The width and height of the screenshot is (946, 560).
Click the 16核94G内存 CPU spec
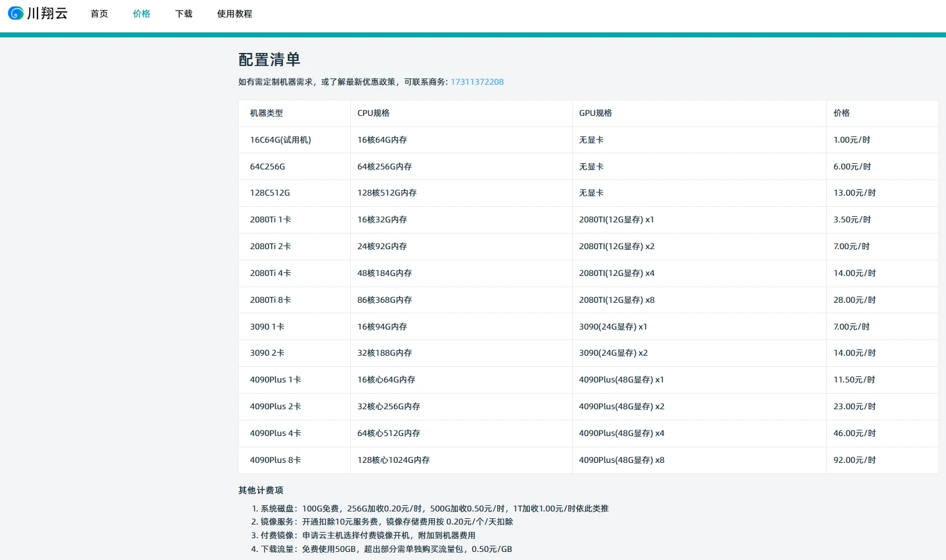pyautogui.click(x=382, y=326)
